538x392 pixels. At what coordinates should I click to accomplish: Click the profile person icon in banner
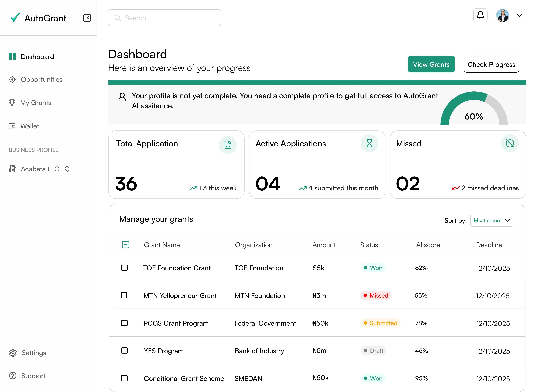122,97
